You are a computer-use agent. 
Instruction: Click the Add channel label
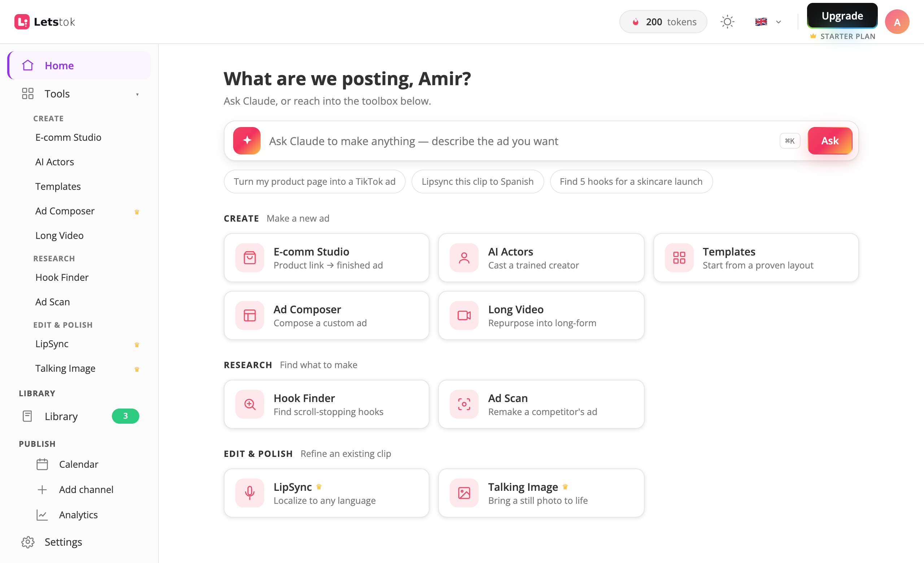[x=86, y=489]
